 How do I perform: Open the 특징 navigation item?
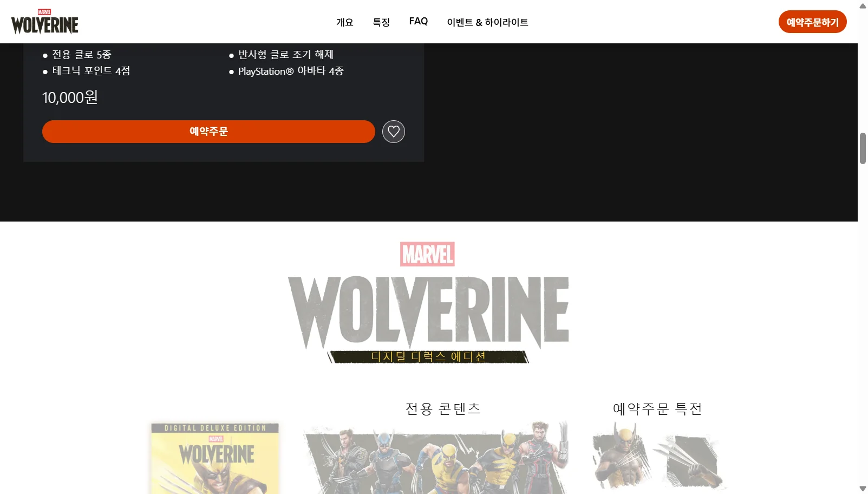click(x=381, y=22)
